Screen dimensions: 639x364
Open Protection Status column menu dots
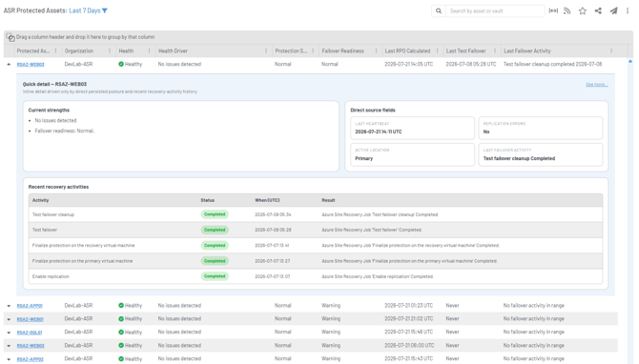[x=313, y=51]
